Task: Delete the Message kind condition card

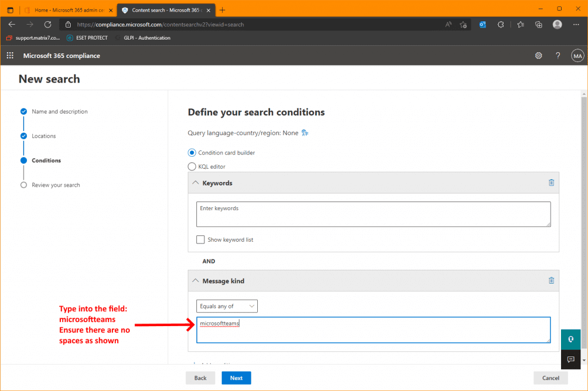Action: click(551, 280)
